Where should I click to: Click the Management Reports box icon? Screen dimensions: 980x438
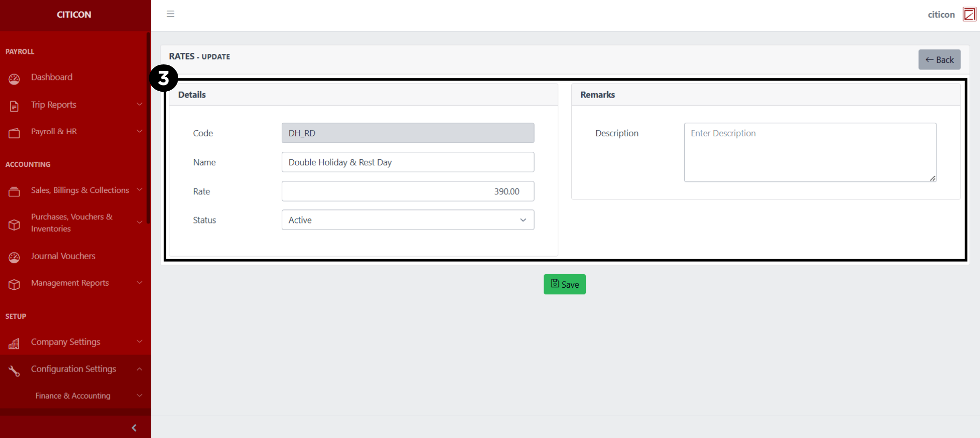pos(14,285)
